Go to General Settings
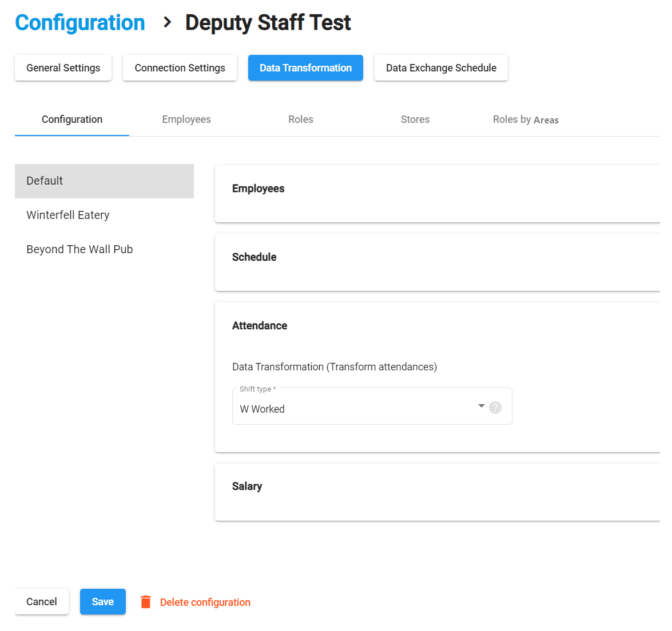This screenshot has width=672, height=631. tap(63, 68)
